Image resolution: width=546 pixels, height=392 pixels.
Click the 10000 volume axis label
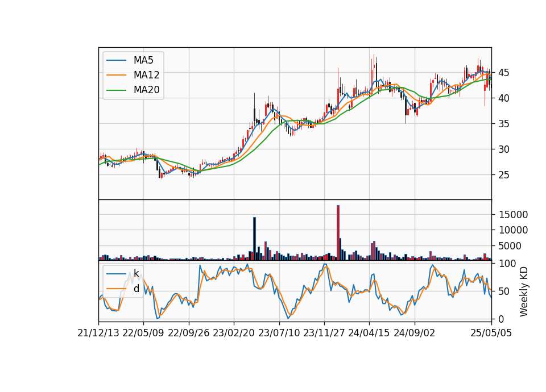tap(513, 230)
